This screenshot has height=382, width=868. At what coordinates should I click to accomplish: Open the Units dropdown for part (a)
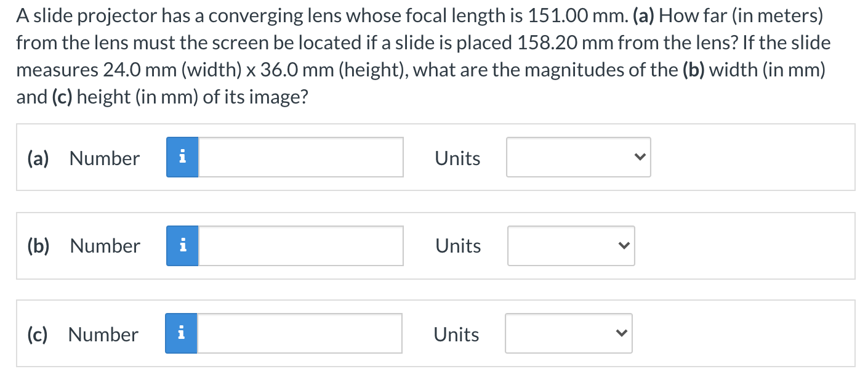click(577, 157)
